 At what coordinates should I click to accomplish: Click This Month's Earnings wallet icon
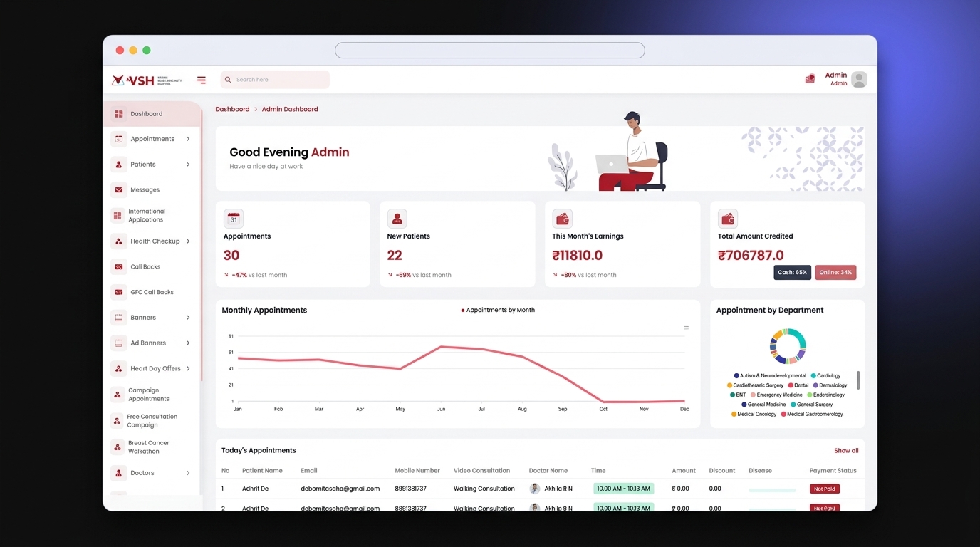[x=563, y=219]
